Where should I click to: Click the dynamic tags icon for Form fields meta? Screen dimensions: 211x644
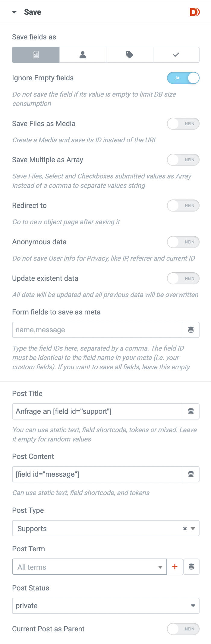click(x=191, y=330)
